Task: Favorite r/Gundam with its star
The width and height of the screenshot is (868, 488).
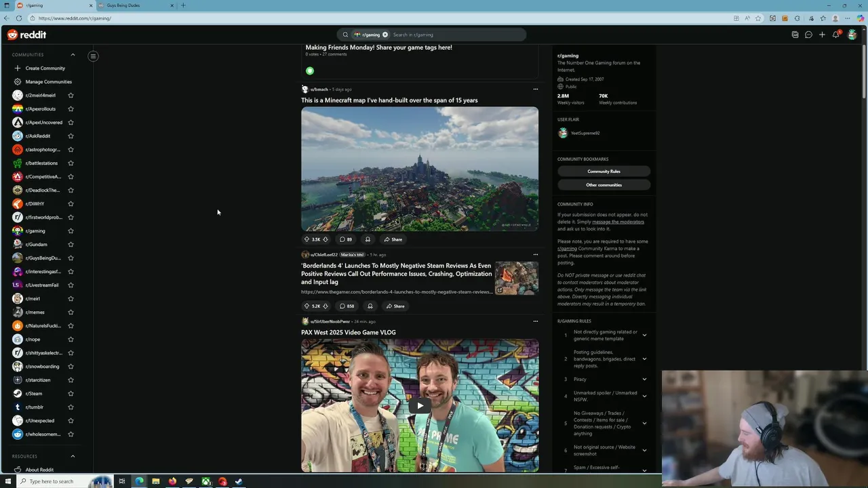Action: [71, 244]
